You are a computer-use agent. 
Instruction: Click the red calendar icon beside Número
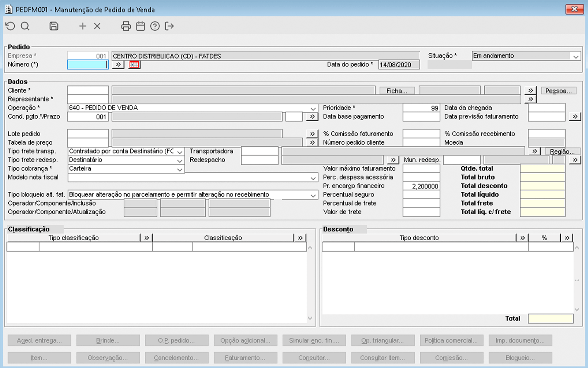tap(134, 65)
